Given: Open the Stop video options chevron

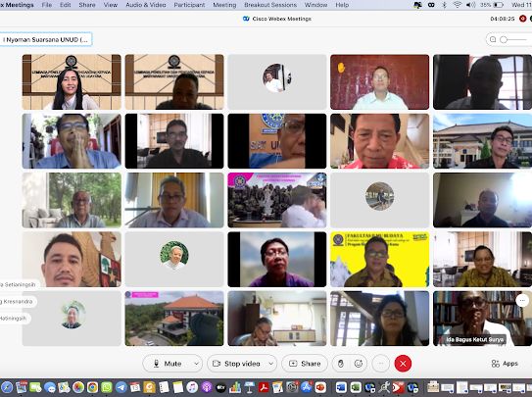Looking at the screenshot, I should pyautogui.click(x=270, y=364).
